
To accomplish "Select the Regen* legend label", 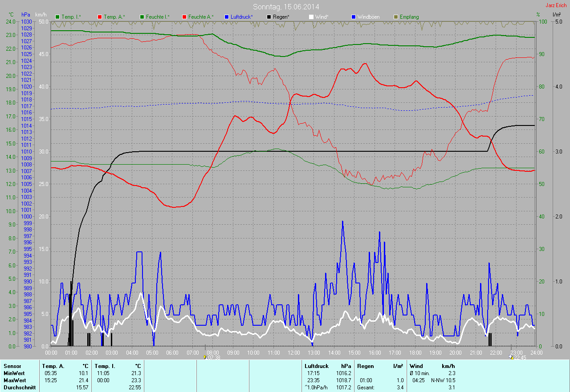I will [x=281, y=17].
